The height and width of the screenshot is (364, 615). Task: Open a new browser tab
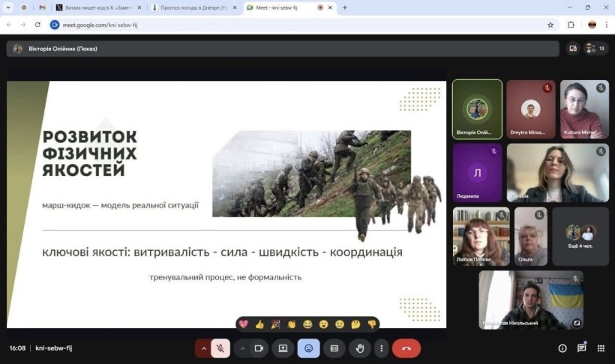tap(345, 7)
